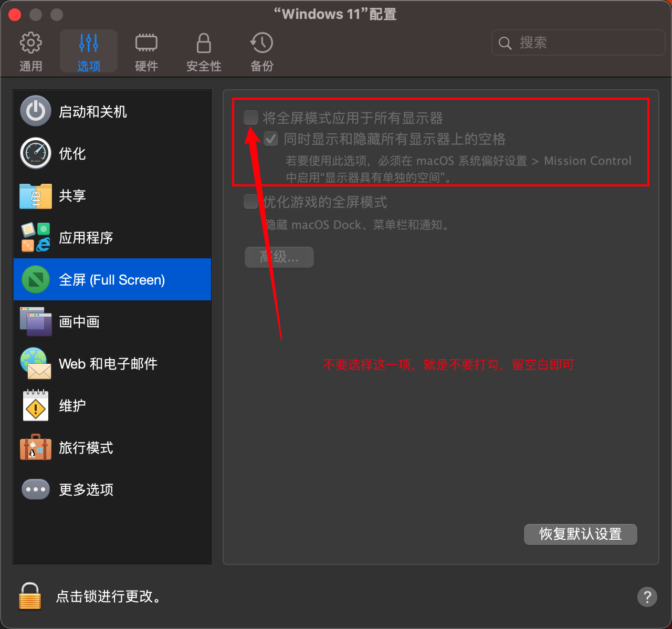Open the 安全性 (Security) lock icon
This screenshot has width=672, height=629.
(x=204, y=43)
